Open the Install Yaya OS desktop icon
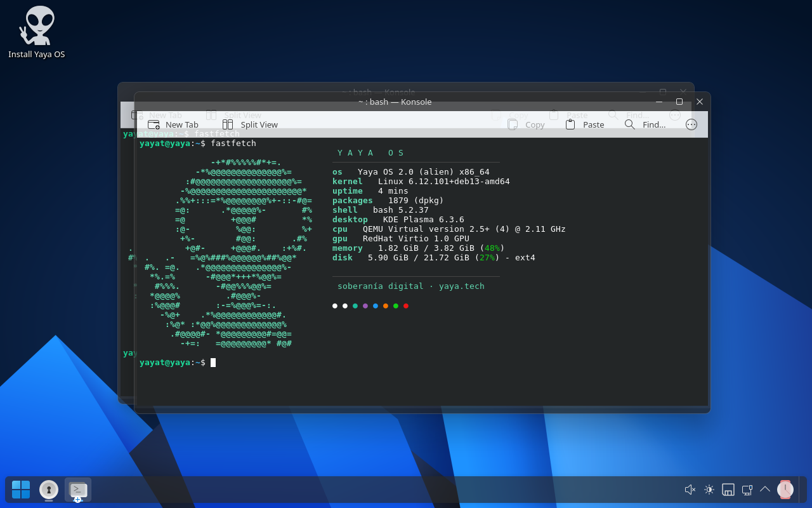812x508 pixels. click(x=37, y=32)
